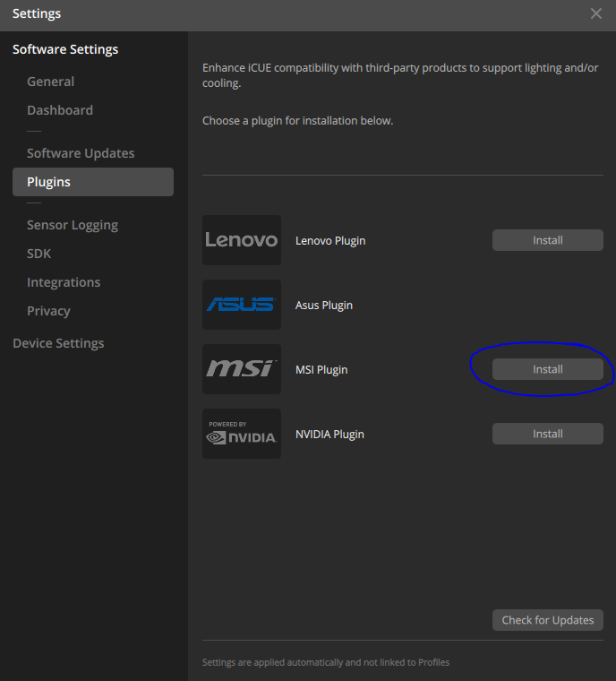Image resolution: width=616 pixels, height=681 pixels.
Task: Open the Integrations section
Action: click(64, 282)
